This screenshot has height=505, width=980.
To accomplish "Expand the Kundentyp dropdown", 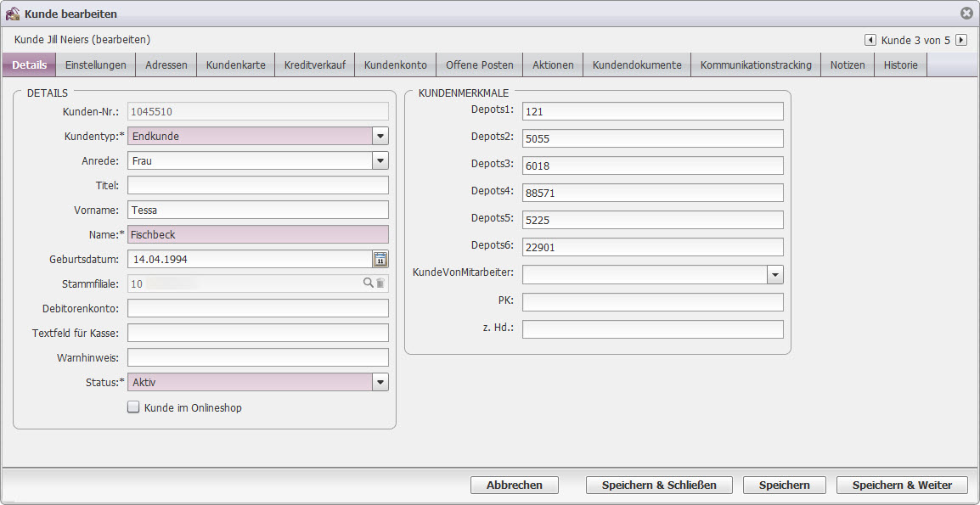I will (380, 136).
